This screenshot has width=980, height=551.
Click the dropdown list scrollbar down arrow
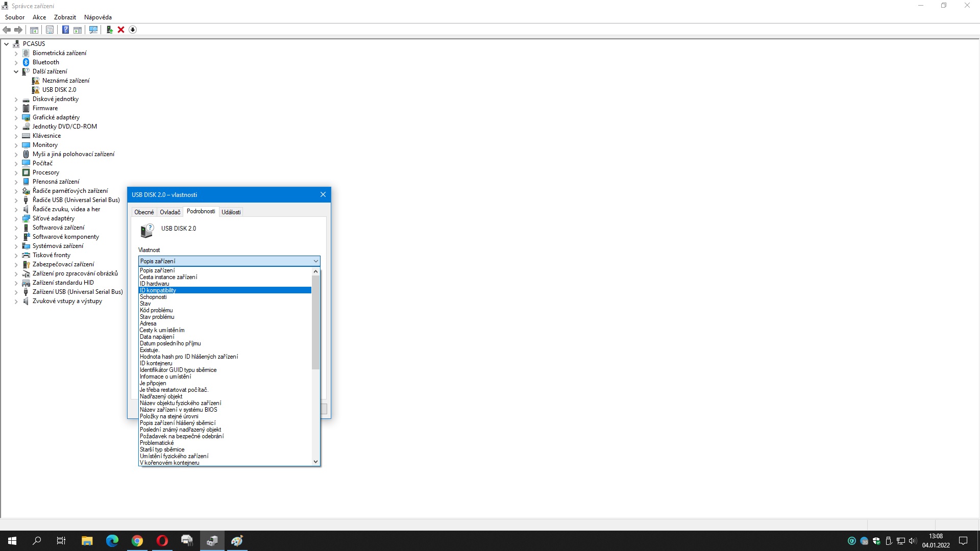click(315, 462)
